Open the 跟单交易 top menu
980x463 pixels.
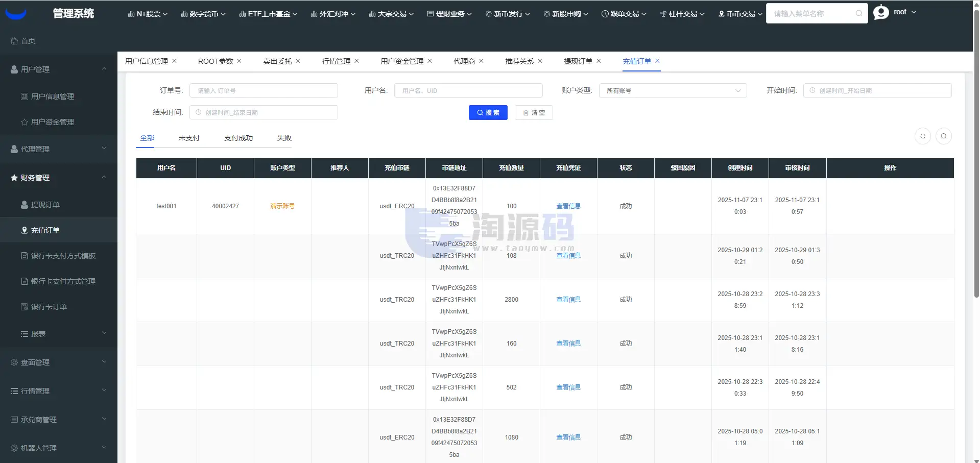(624, 14)
